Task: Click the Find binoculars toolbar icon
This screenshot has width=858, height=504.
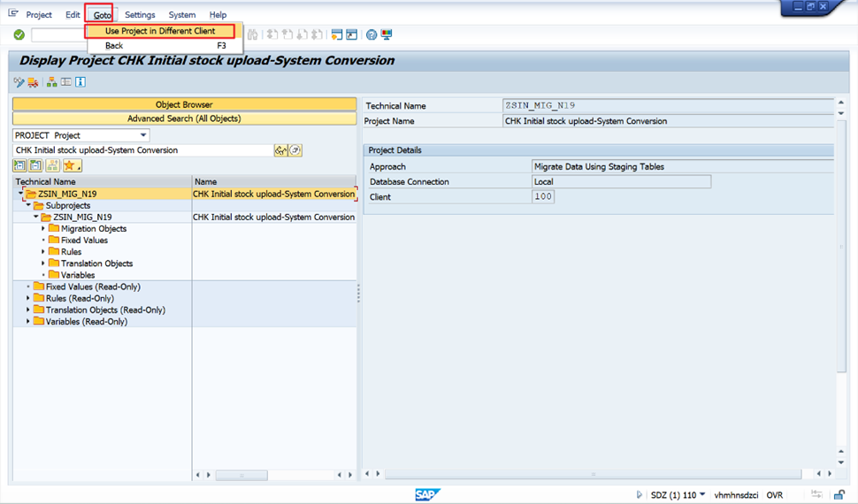Action: [252, 35]
